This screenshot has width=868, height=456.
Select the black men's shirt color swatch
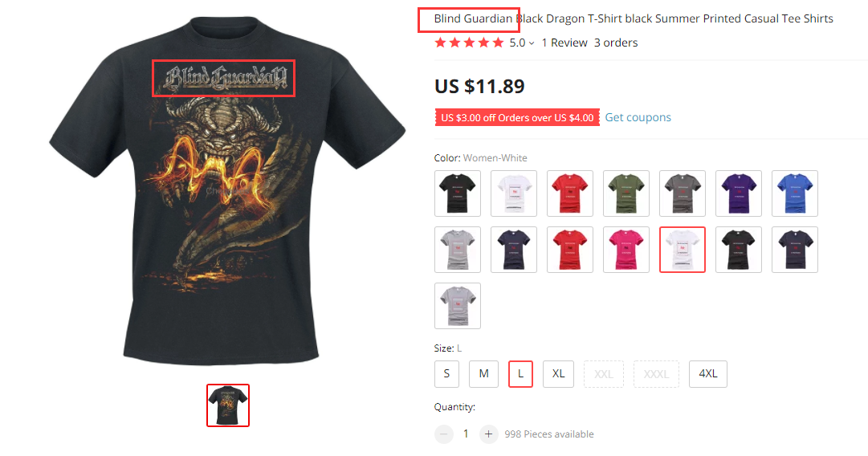[x=457, y=193]
